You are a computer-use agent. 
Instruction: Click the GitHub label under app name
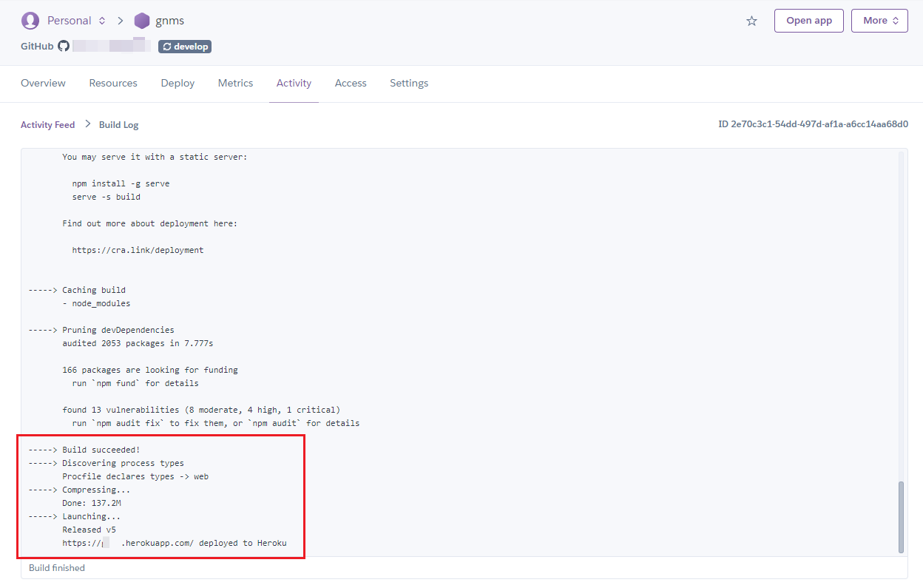pyautogui.click(x=37, y=46)
